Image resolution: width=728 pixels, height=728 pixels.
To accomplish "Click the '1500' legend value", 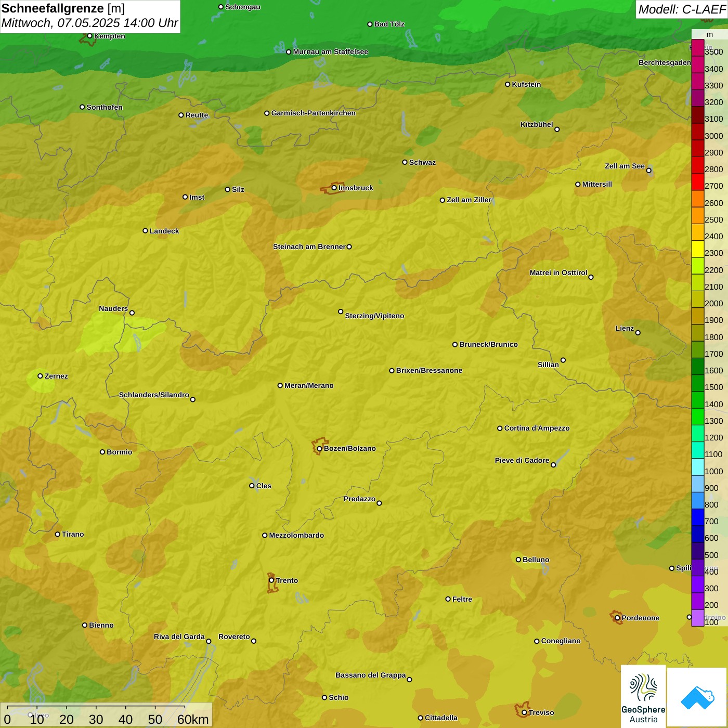I will pyautogui.click(x=714, y=387).
